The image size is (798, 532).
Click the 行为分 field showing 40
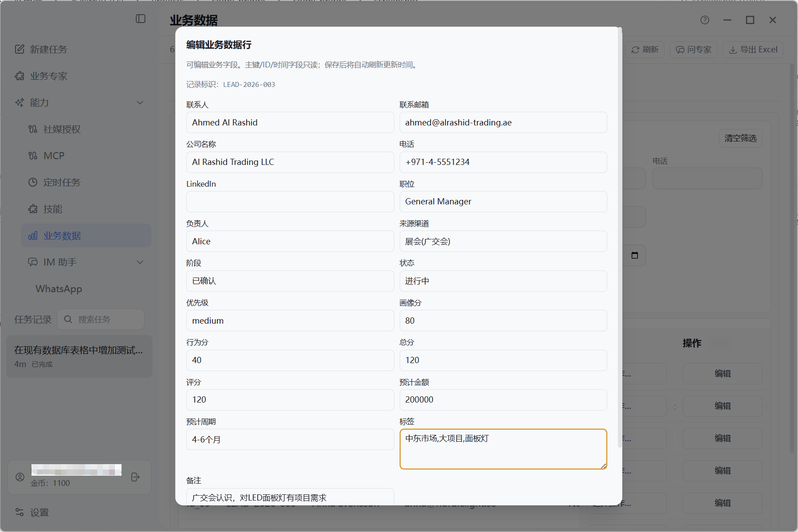[x=290, y=360]
